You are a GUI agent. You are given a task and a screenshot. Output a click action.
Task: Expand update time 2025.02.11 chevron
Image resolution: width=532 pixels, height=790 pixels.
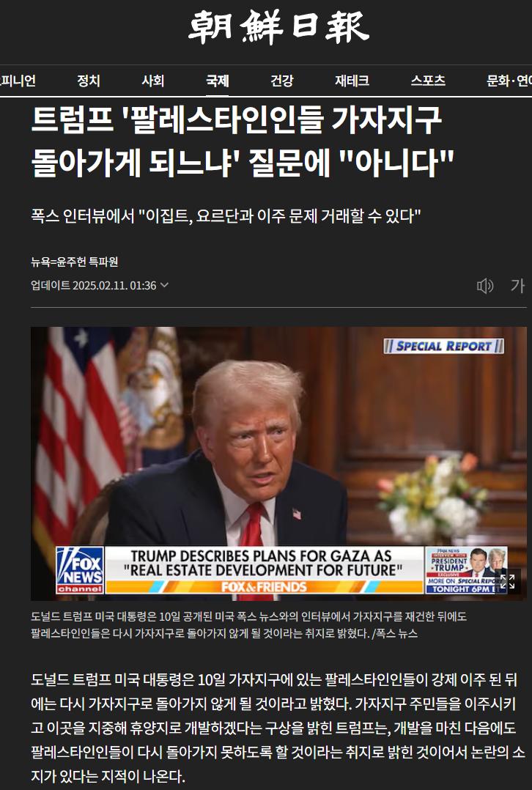[164, 285]
